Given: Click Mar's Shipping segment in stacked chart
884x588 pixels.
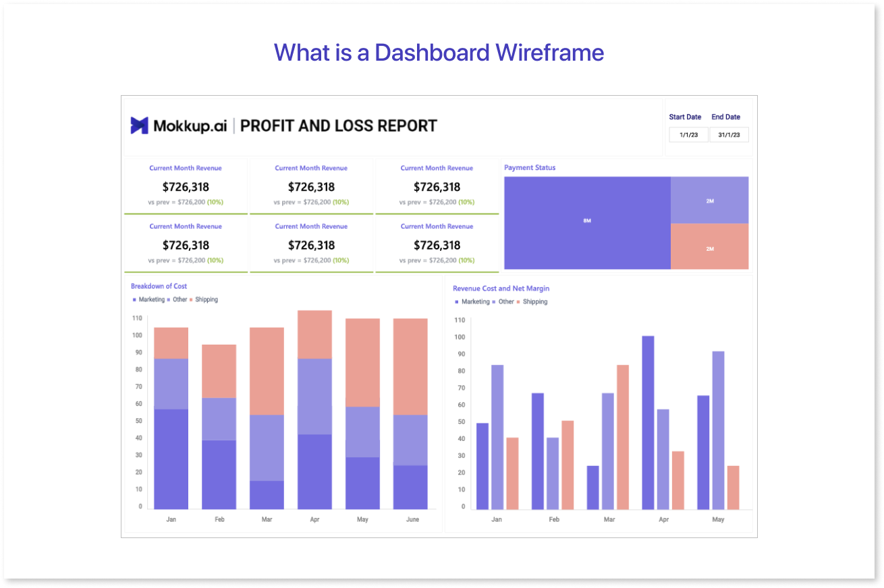Looking at the screenshot, I should tap(267, 371).
